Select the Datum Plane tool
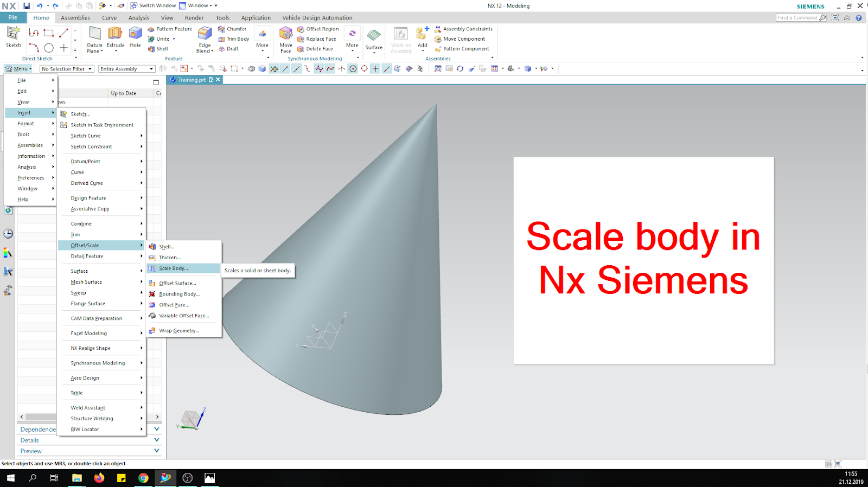The height and width of the screenshot is (487, 868). point(95,40)
